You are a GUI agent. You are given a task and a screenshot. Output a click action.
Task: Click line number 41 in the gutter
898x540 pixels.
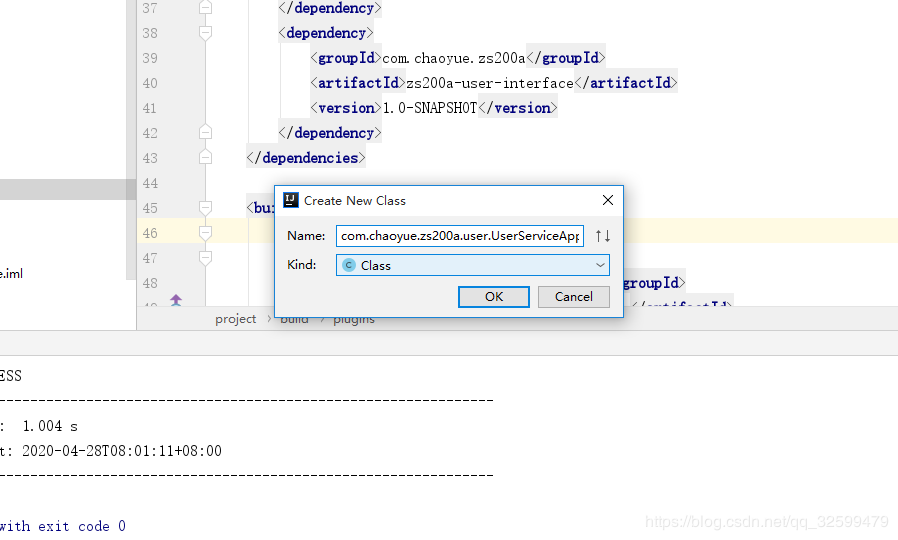point(150,108)
